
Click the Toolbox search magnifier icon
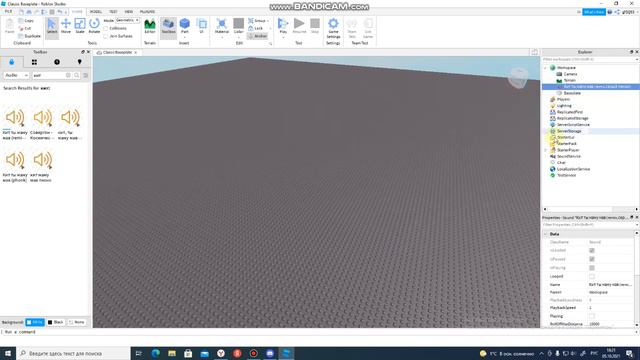(x=76, y=75)
